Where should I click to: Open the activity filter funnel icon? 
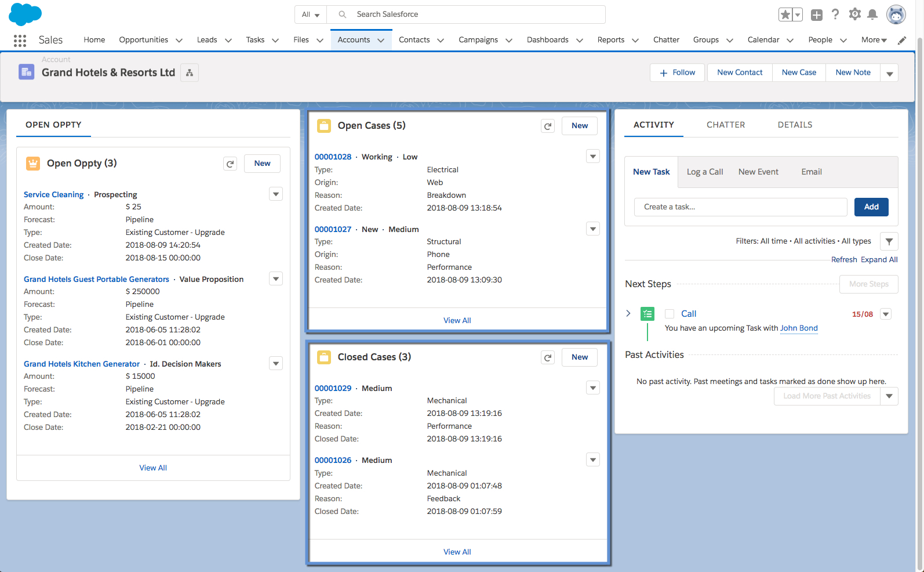[x=889, y=241]
